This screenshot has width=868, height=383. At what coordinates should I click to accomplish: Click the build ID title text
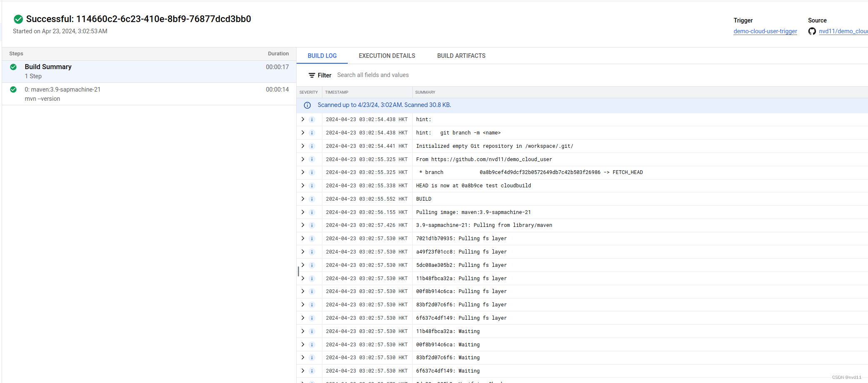tap(139, 19)
